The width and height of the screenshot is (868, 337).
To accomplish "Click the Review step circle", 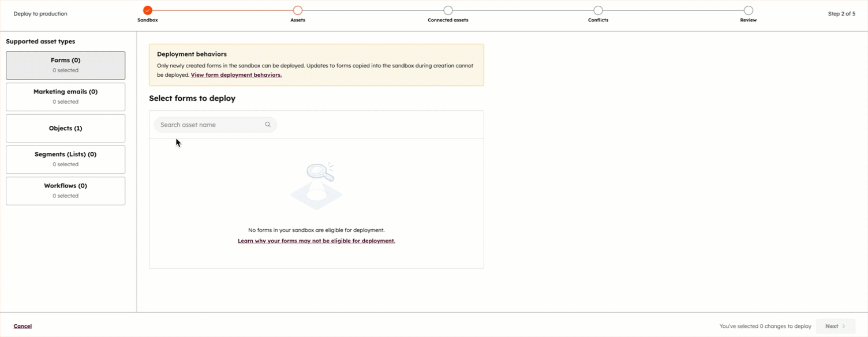I will click(x=748, y=10).
